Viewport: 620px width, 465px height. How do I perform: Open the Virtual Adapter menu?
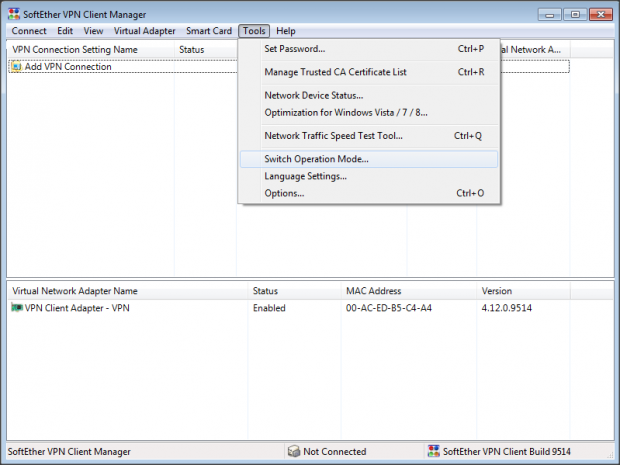click(144, 31)
